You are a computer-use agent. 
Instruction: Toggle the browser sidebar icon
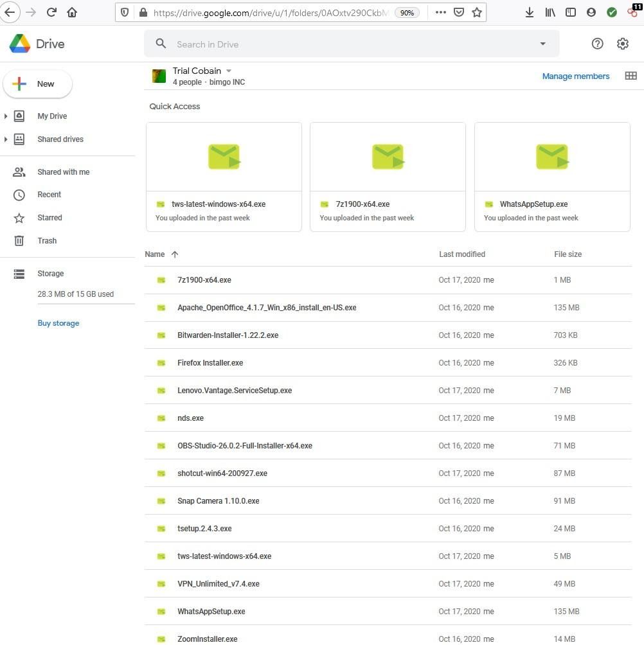(571, 12)
